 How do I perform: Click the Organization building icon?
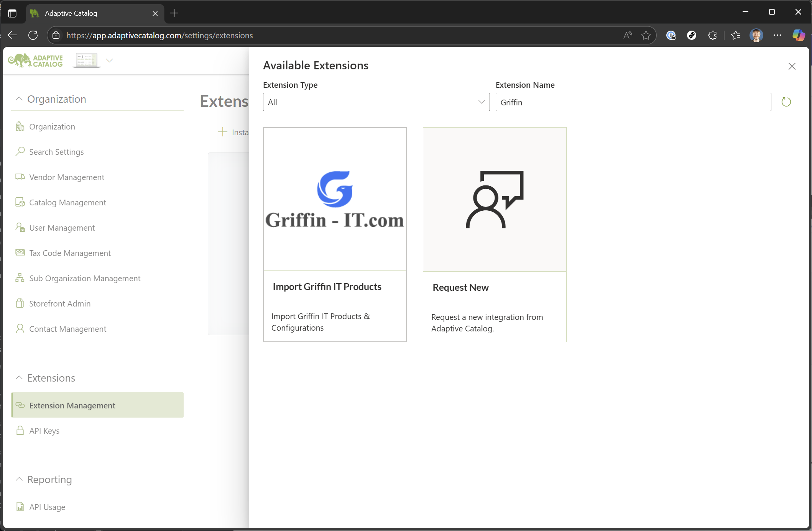point(20,126)
